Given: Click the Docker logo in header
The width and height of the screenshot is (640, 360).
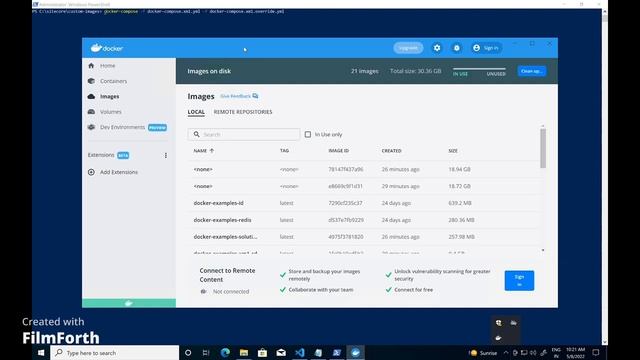Looking at the screenshot, I should click(107, 48).
